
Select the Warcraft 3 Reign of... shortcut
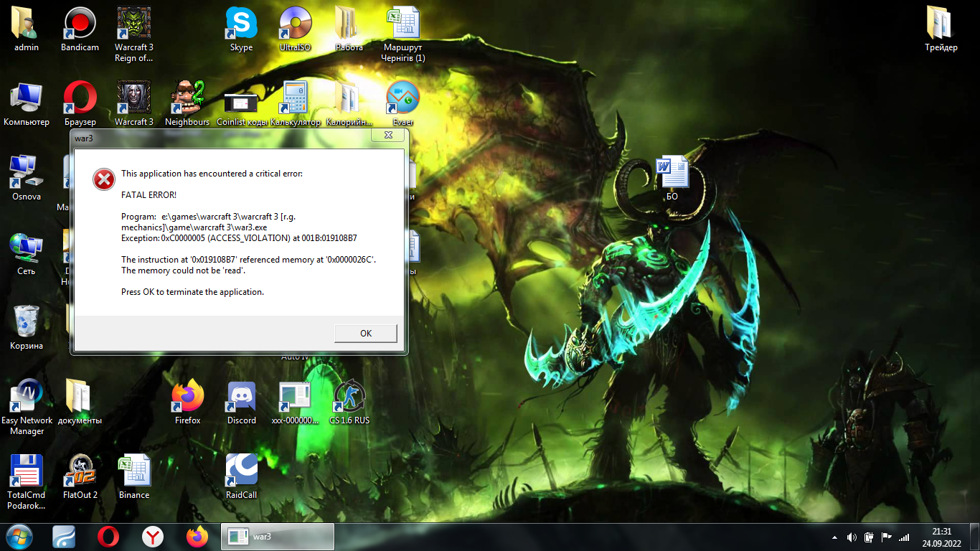click(134, 34)
